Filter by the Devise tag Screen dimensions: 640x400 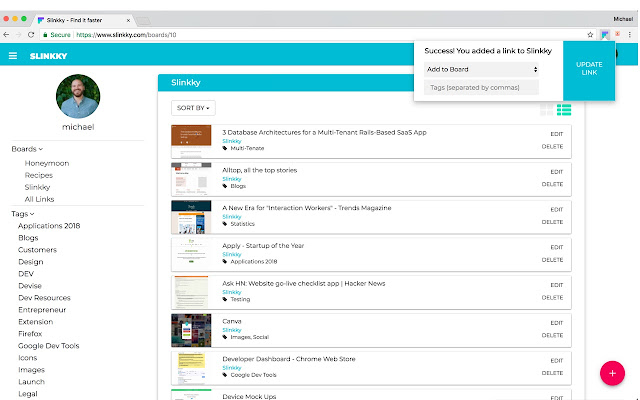point(30,286)
